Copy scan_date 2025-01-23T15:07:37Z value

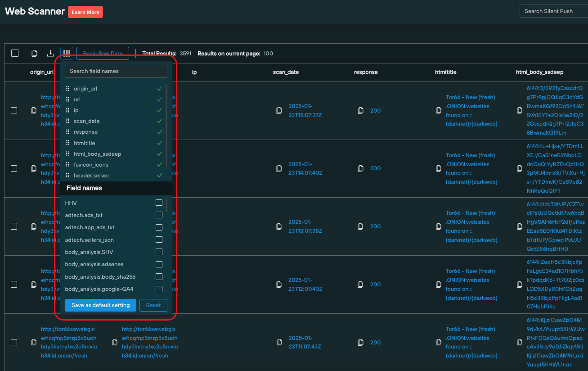click(279, 110)
